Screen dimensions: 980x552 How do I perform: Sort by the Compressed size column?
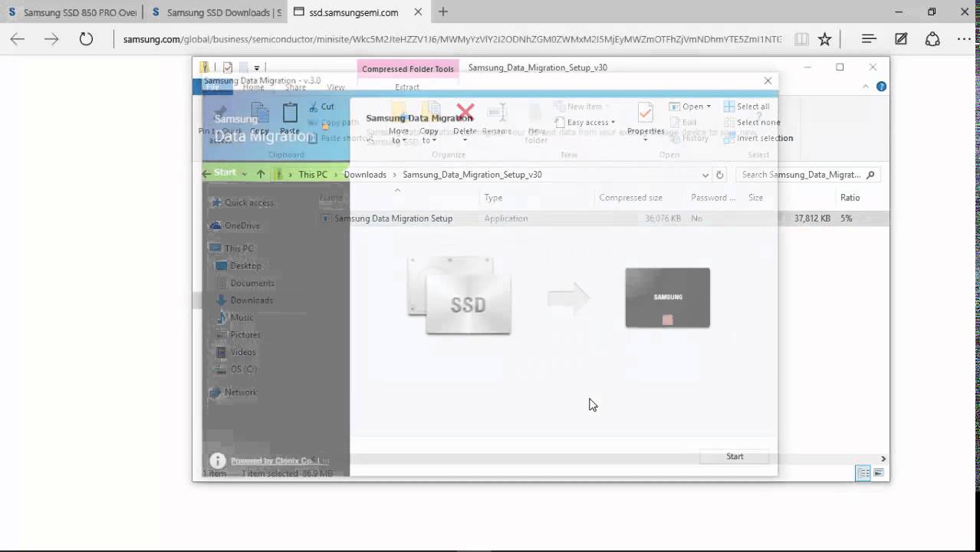tap(630, 197)
